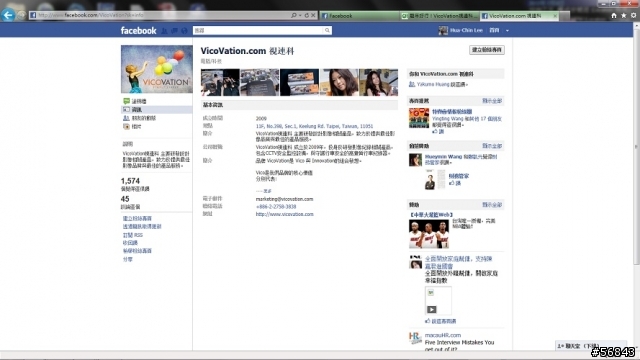Open the second photo thumbnail in the strip

coord(260,82)
